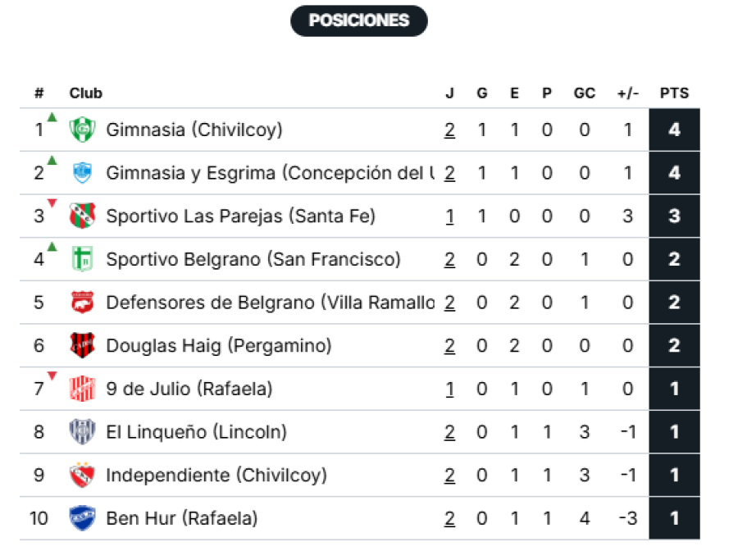The width and height of the screenshot is (738, 560).
Task: Click the Douglas Haig (Pergamino) team name
Action: (219, 346)
